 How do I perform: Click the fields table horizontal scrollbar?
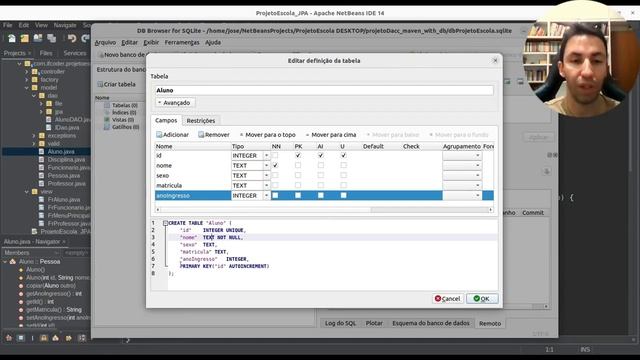click(x=324, y=210)
